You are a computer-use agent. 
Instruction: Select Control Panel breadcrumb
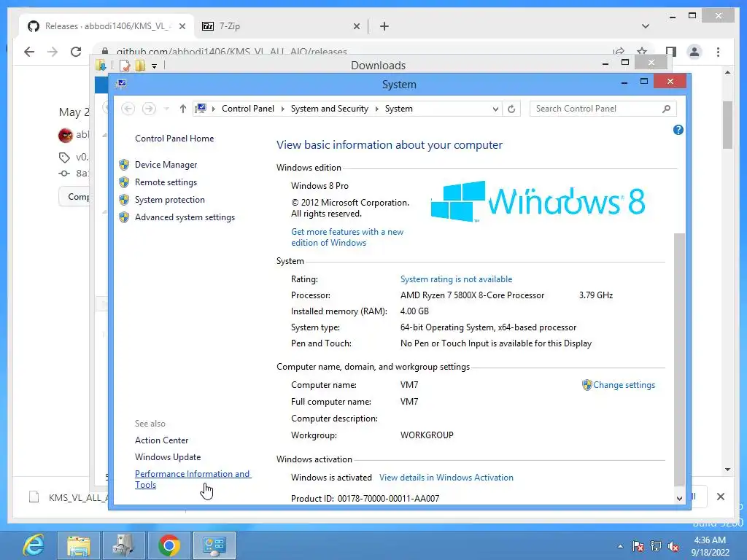click(248, 109)
